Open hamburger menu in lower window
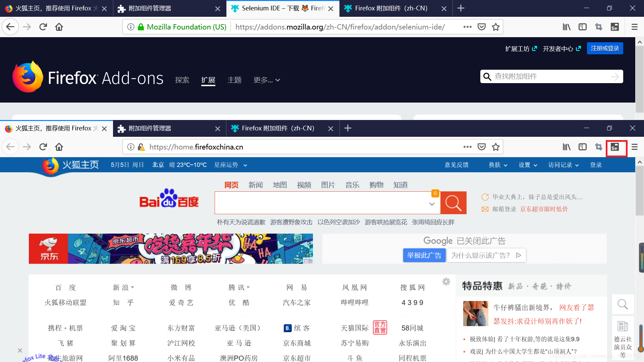This screenshot has height=362, width=644. [x=634, y=147]
